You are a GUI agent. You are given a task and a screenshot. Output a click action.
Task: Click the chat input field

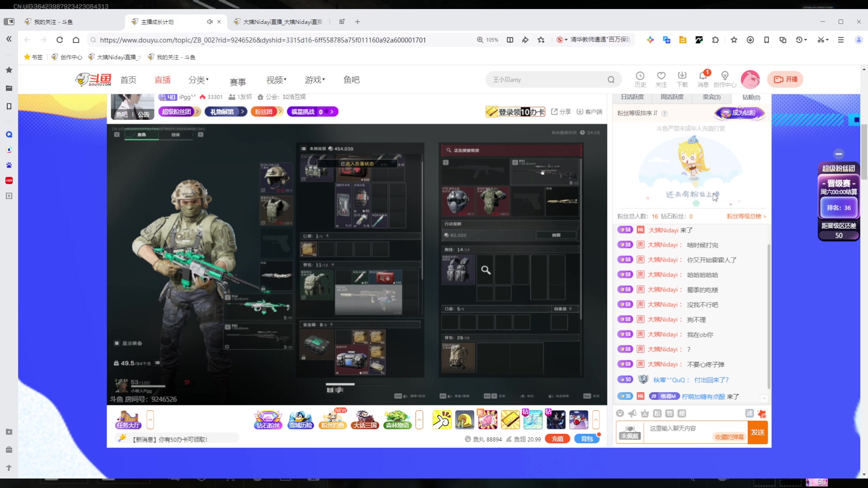point(696,432)
